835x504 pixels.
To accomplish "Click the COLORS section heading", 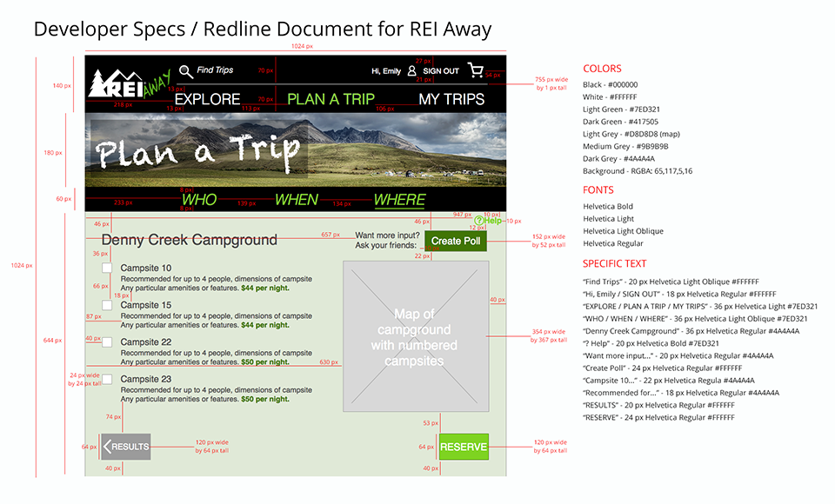I will coord(602,69).
